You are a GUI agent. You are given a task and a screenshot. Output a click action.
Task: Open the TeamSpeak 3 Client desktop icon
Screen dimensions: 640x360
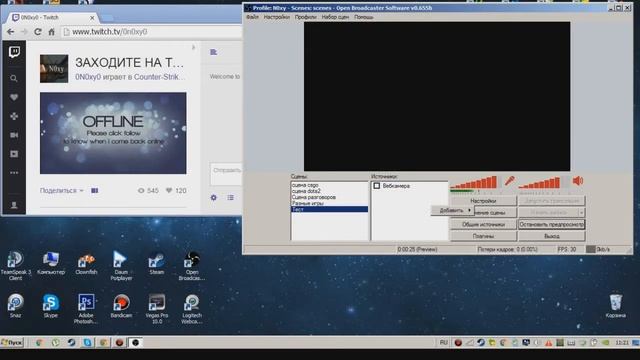[16, 266]
